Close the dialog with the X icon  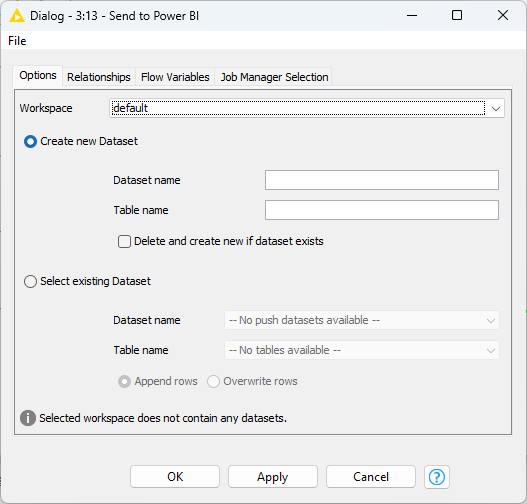[503, 15]
